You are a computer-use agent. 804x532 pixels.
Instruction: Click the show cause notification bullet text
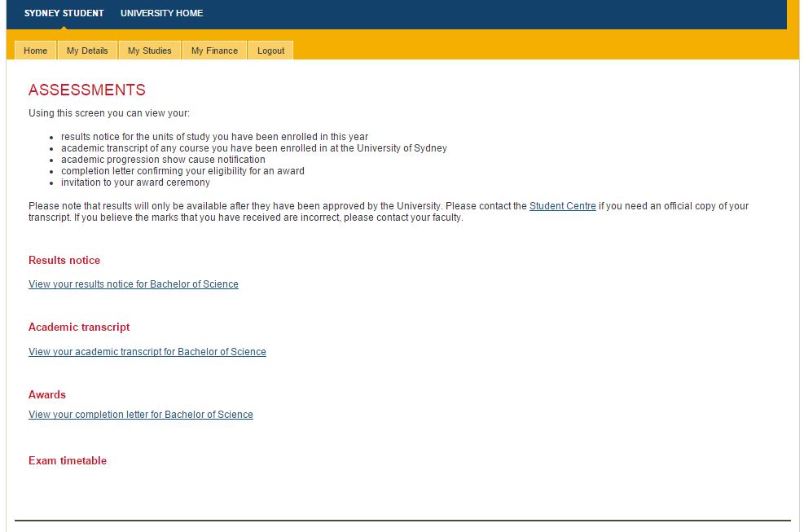pos(163,160)
